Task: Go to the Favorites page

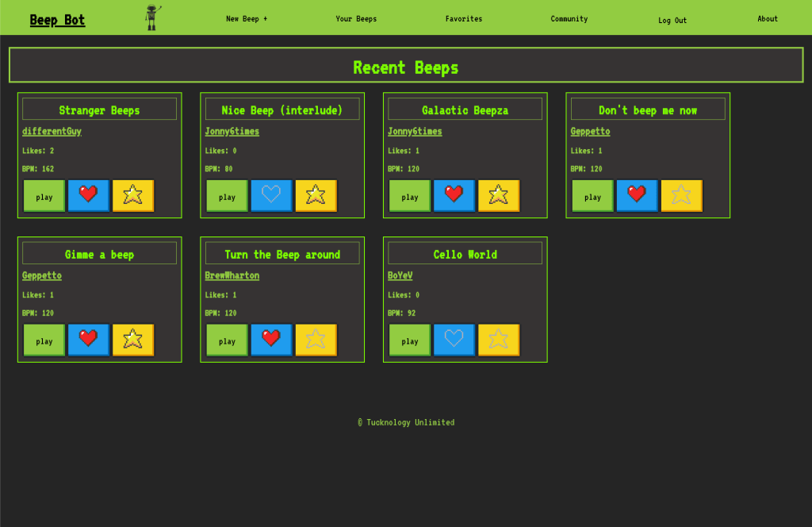Action: (x=463, y=19)
